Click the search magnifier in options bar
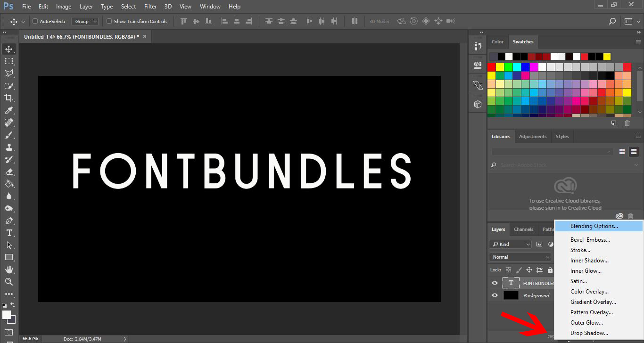This screenshot has width=644, height=343. (612, 21)
